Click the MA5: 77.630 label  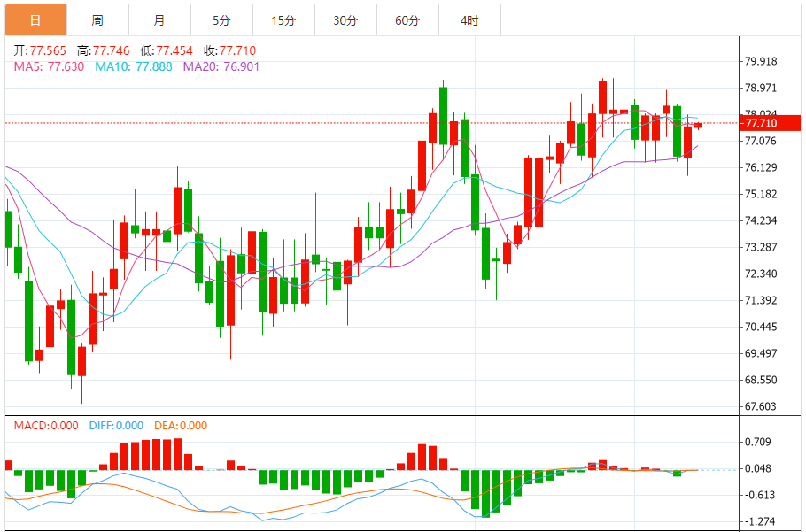[49, 66]
